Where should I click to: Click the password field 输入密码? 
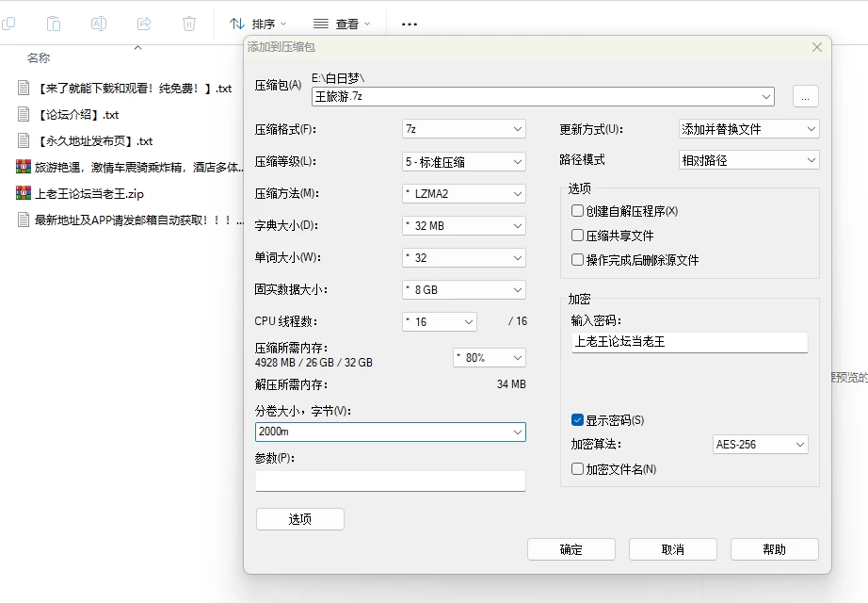tap(690, 342)
